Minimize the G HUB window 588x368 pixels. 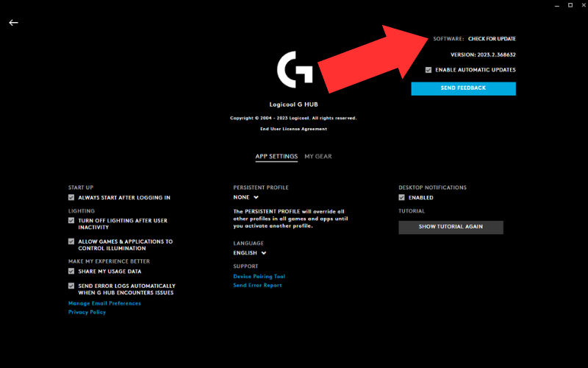(x=557, y=5)
